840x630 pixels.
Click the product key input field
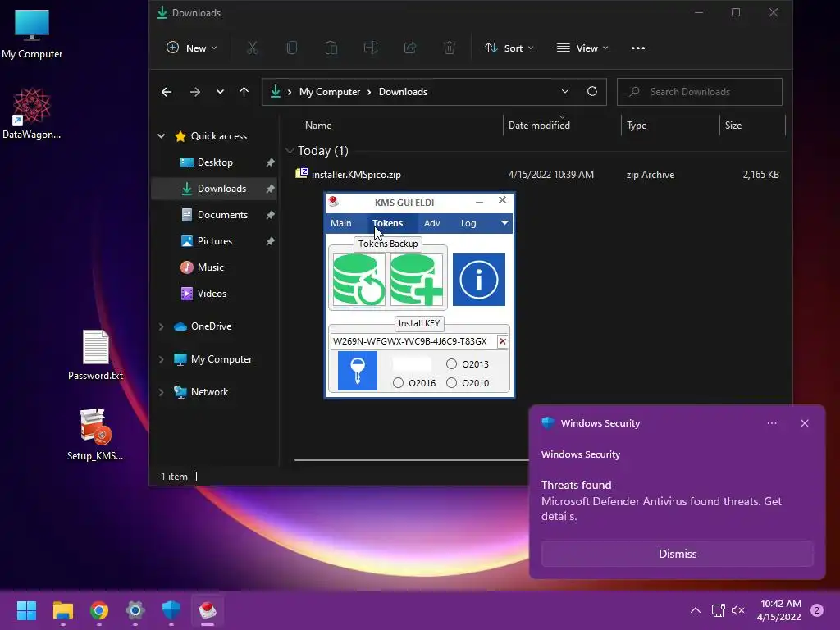point(413,341)
